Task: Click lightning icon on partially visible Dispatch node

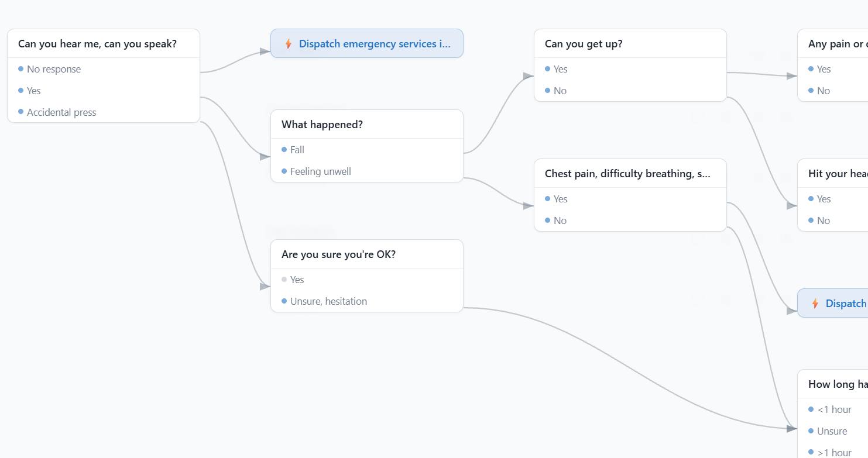Action: 815,303
